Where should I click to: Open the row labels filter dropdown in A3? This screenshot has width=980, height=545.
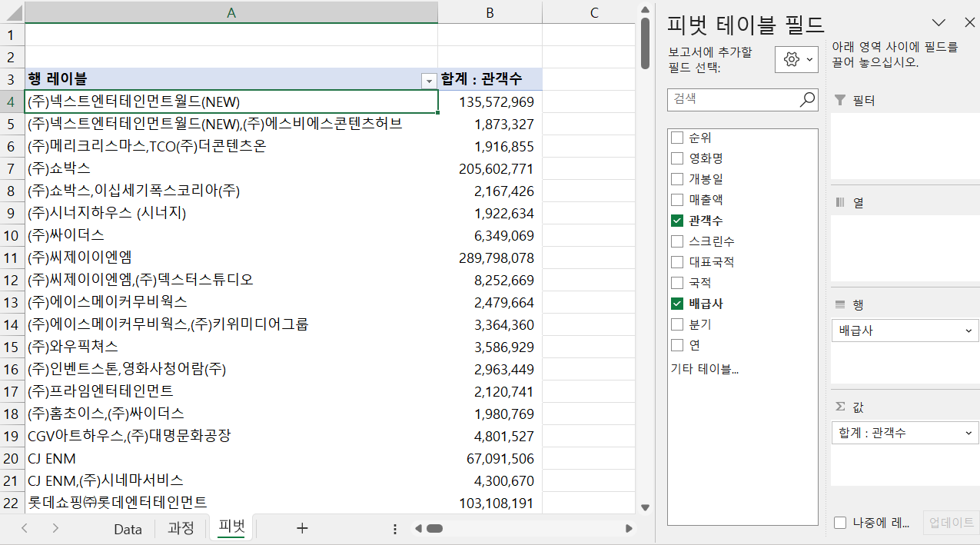(x=429, y=80)
